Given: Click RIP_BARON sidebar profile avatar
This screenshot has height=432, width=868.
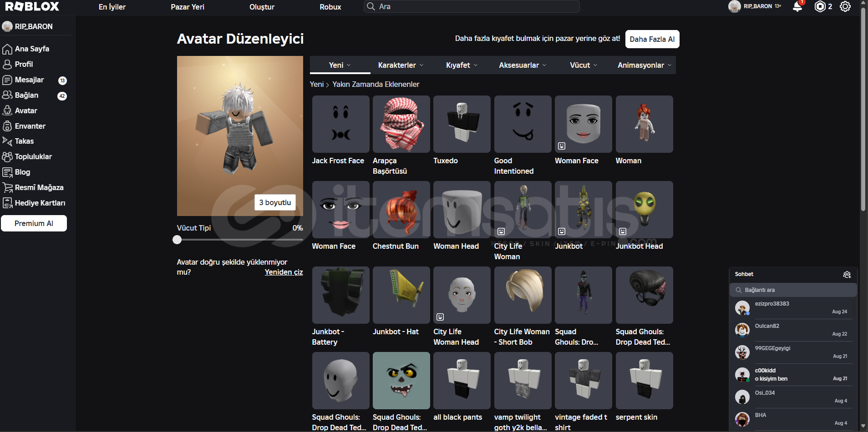Looking at the screenshot, I should coord(7,26).
